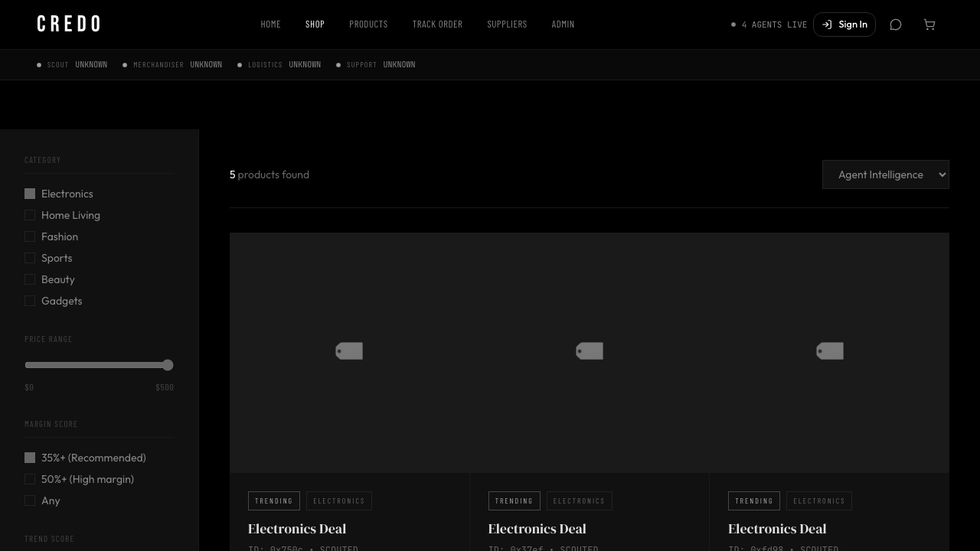
Task: Click the Trending tag on third product
Action: coord(754,501)
